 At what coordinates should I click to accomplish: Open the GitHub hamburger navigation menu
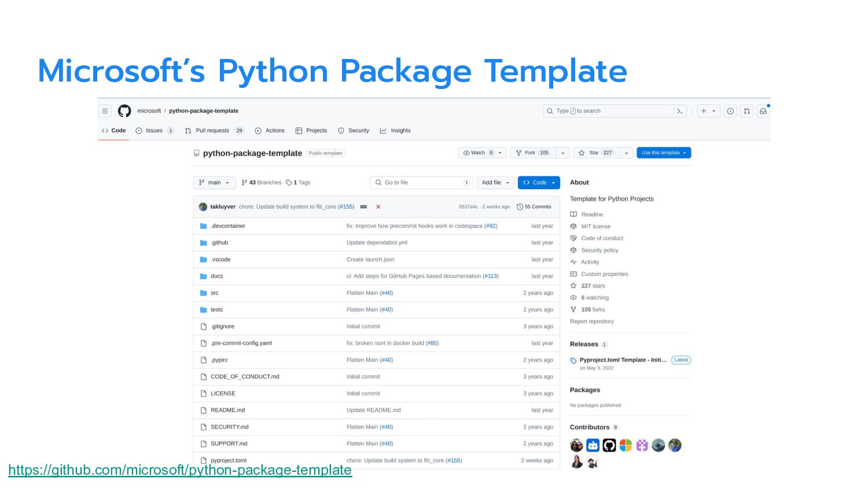(x=105, y=111)
